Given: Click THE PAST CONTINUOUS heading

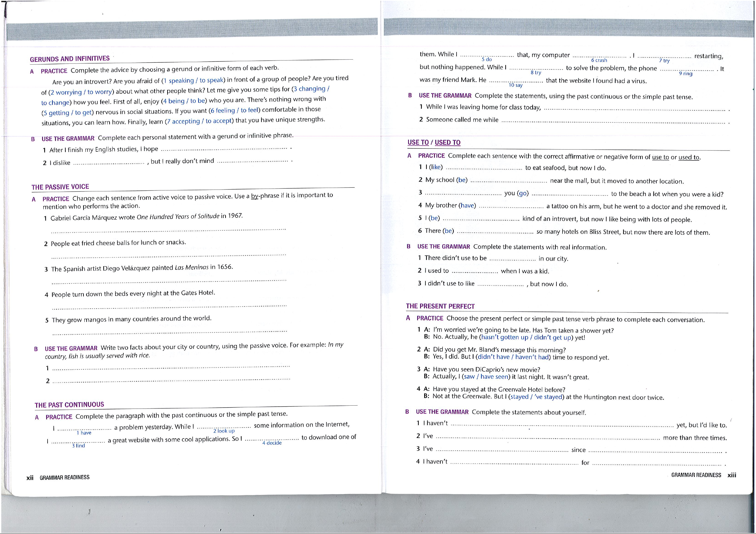Looking at the screenshot, I should tap(69, 405).
